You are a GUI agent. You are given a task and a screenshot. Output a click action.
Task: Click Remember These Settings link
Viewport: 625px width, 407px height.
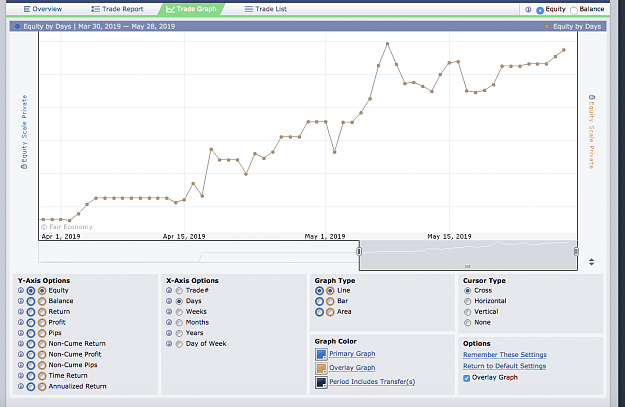tap(505, 355)
